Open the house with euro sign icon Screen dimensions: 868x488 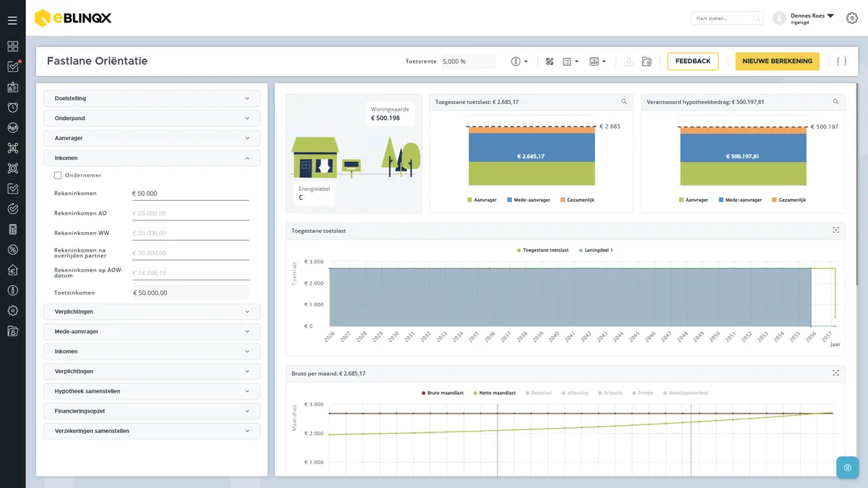click(x=12, y=270)
